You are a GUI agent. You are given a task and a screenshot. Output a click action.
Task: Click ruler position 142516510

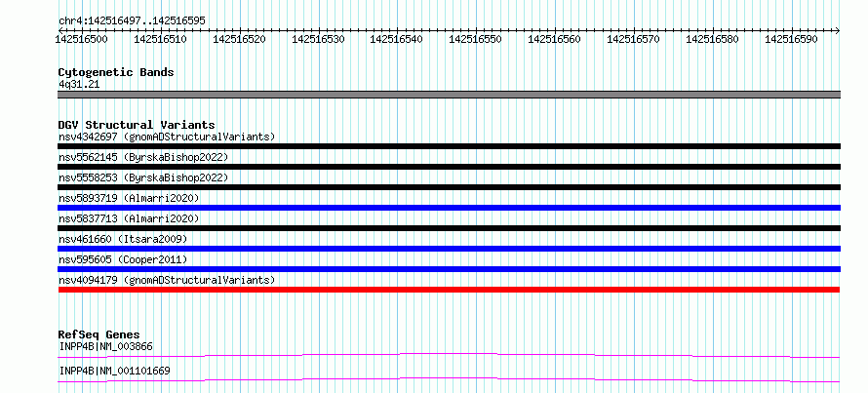point(161,39)
